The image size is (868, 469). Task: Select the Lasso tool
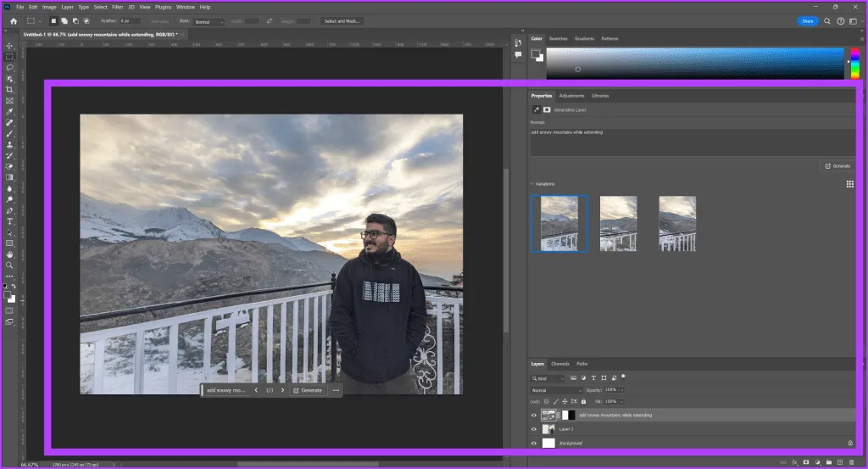click(10, 67)
